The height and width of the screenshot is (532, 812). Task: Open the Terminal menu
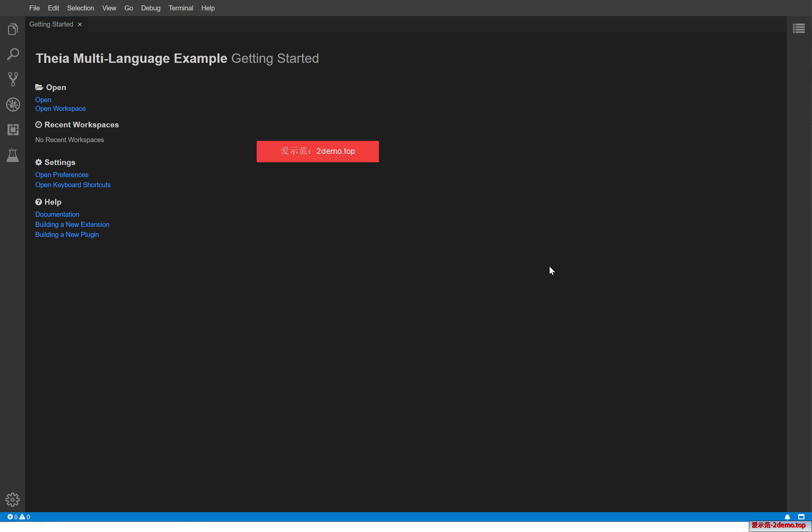click(x=180, y=8)
